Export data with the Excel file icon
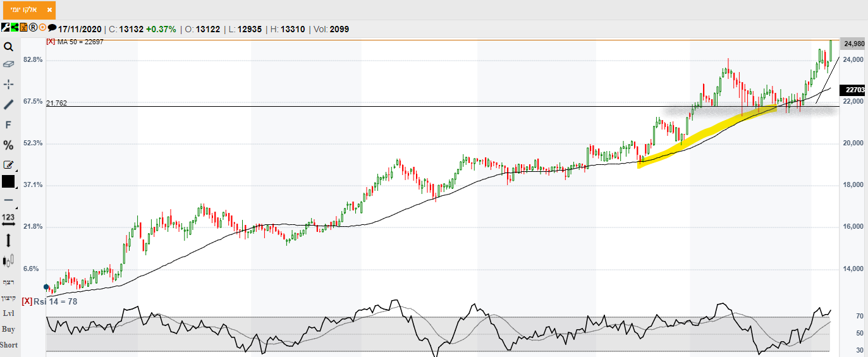The width and height of the screenshot is (868, 357). [x=23, y=28]
